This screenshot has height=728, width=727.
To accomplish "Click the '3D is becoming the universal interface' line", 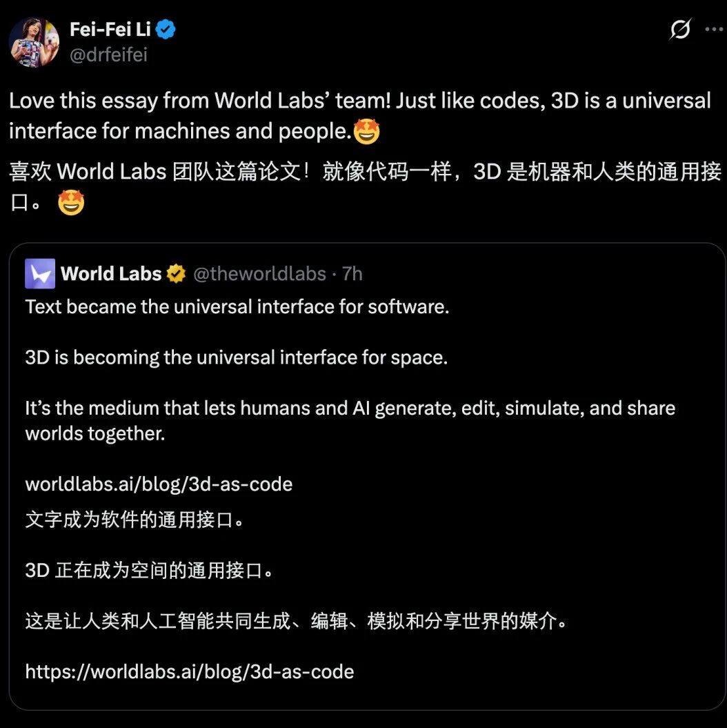I will tap(237, 357).
